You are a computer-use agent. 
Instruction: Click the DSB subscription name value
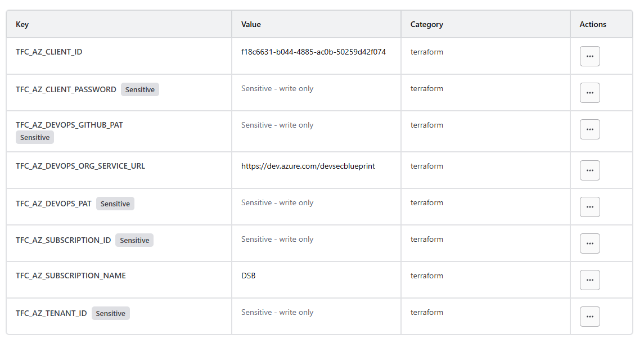click(248, 276)
